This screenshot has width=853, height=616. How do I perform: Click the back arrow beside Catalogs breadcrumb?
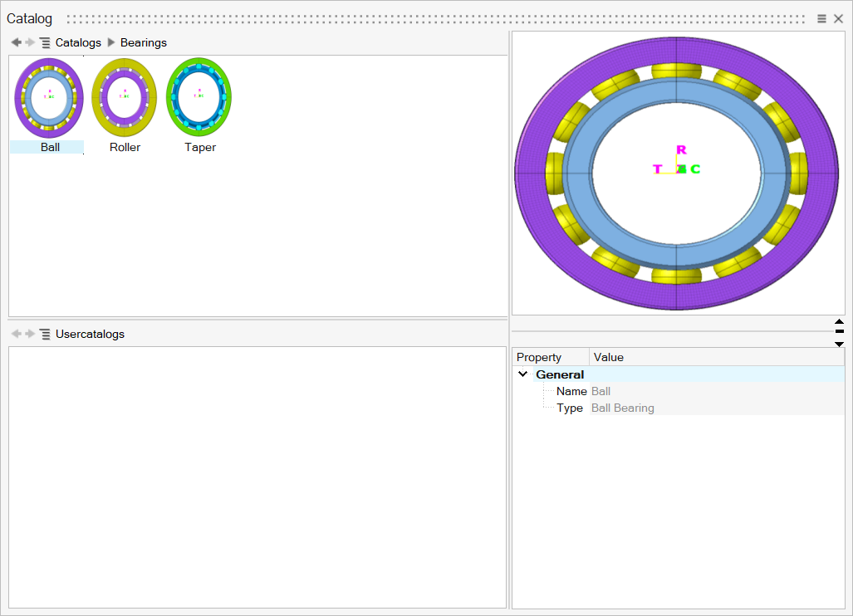point(16,42)
